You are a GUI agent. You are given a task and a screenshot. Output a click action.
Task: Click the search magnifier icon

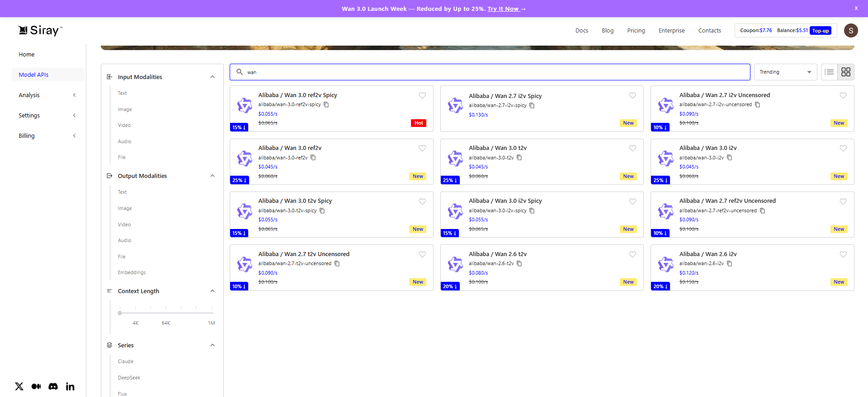click(x=240, y=72)
